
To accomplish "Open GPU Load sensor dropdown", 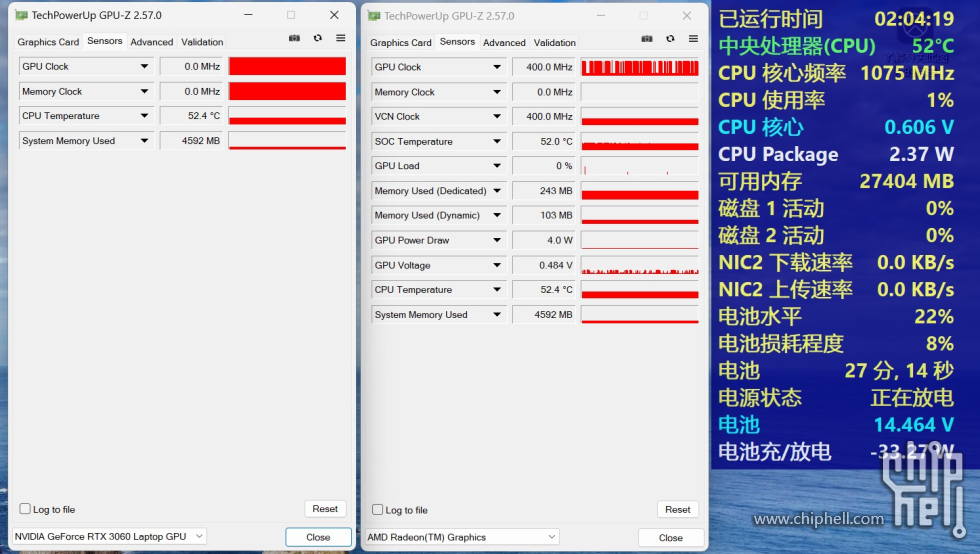I will click(497, 166).
